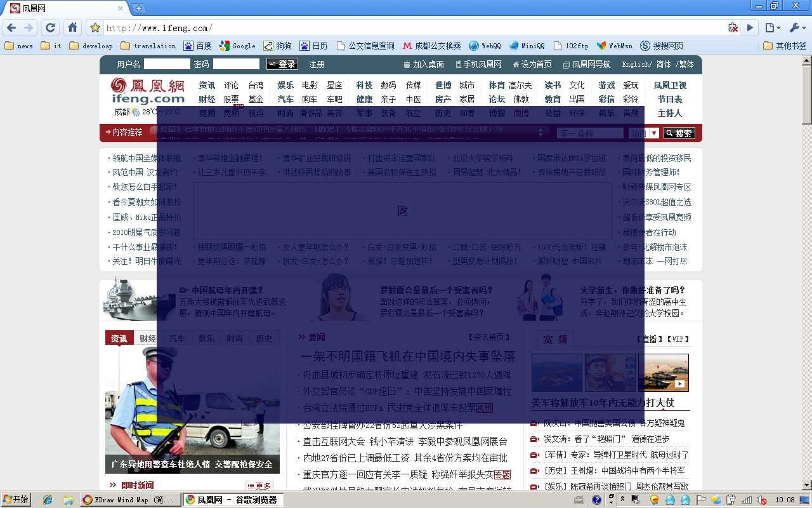812x508 pixels.
Task: Launch Internet Explorer from the quick launch bar
Action: (x=48, y=500)
